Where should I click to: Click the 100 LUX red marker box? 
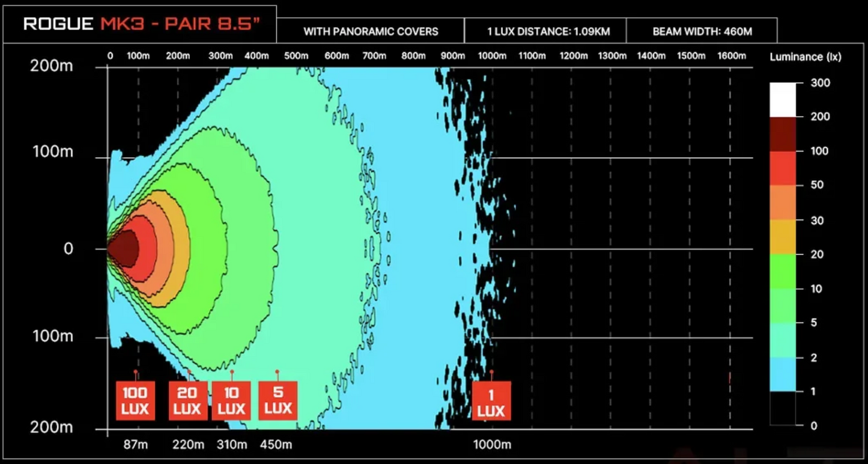coord(135,401)
